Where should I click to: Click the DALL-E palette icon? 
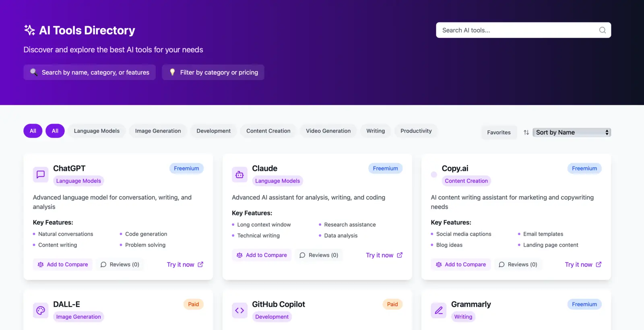[41, 310]
